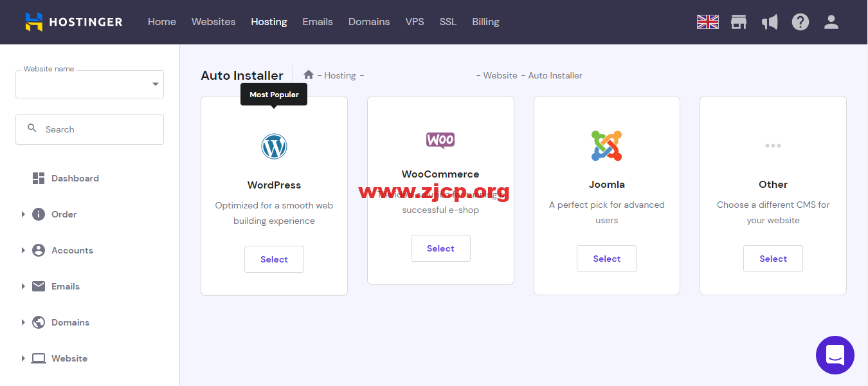Viewport: 868px width, 386px height.
Task: Open the language selector UK flag
Action: (708, 22)
